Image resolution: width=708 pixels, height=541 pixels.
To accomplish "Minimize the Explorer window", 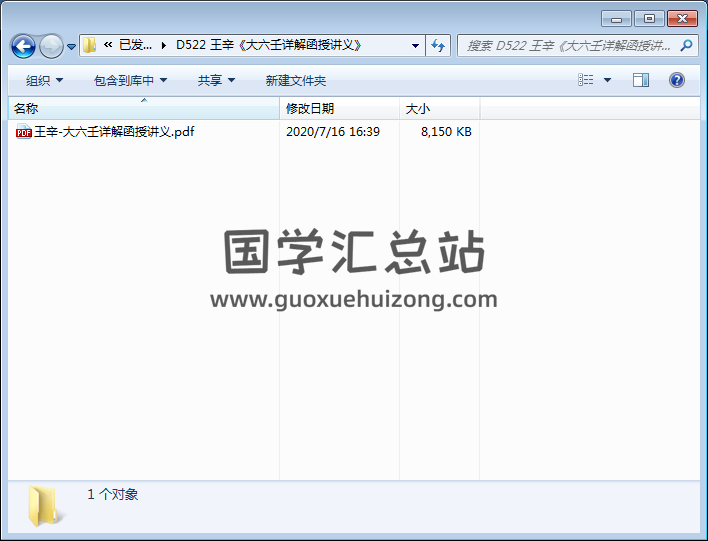I will [x=616, y=19].
